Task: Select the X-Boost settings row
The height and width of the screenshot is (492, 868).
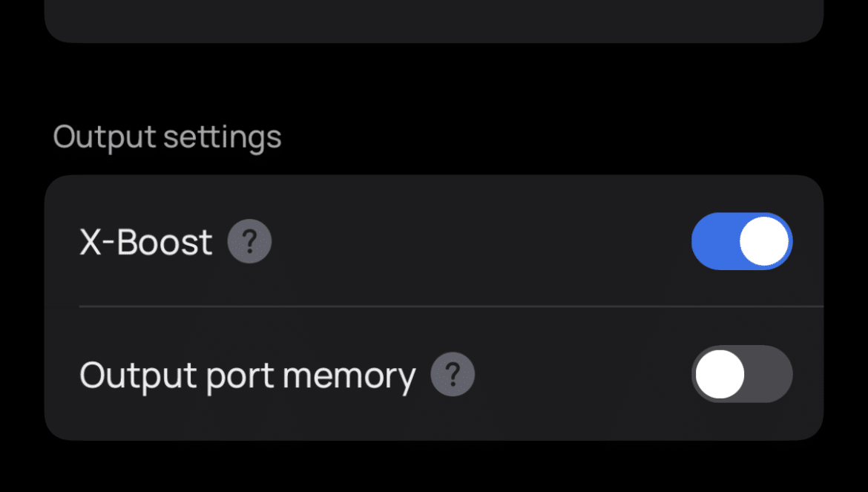Action: pyautogui.click(x=434, y=241)
